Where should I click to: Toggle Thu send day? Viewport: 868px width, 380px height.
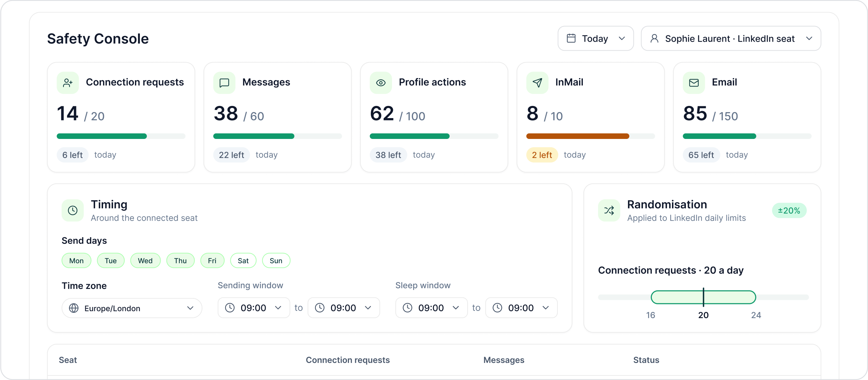click(x=180, y=261)
